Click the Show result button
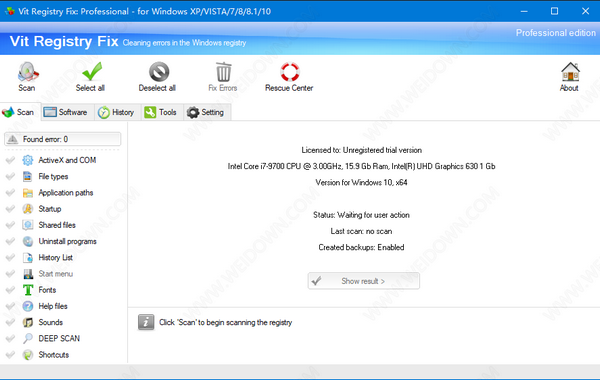This screenshot has width=600, height=380. pos(364,281)
